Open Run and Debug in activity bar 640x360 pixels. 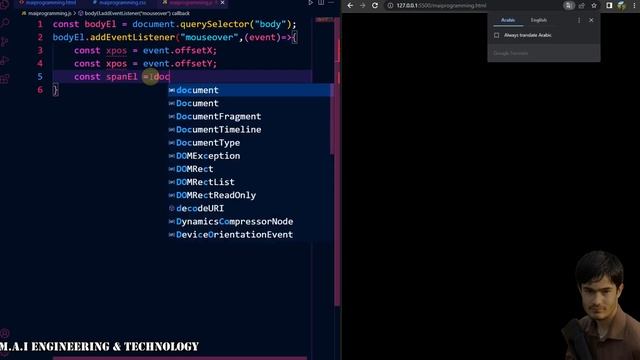5,61
